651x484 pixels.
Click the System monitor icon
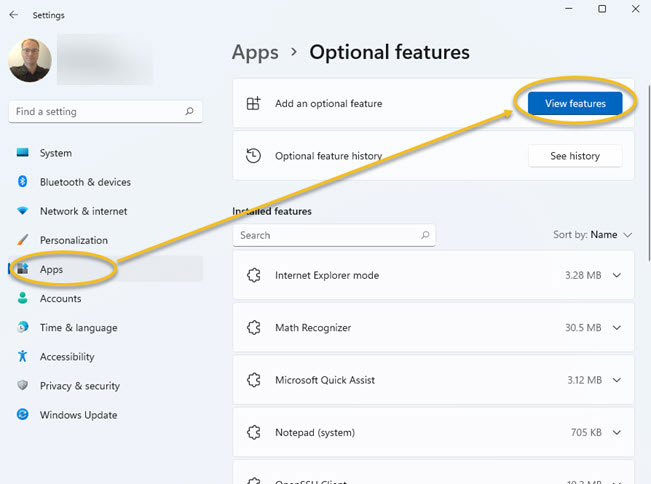click(23, 152)
